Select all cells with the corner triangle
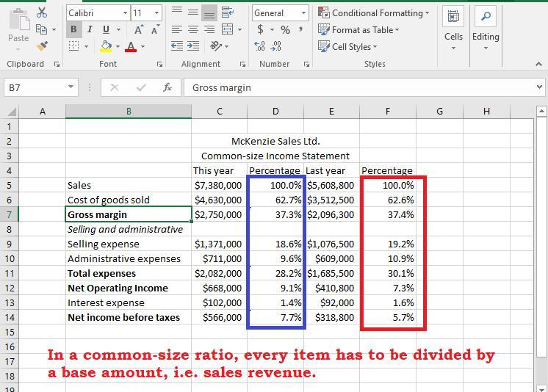Screen dimensions: 548x392 coord(11,112)
